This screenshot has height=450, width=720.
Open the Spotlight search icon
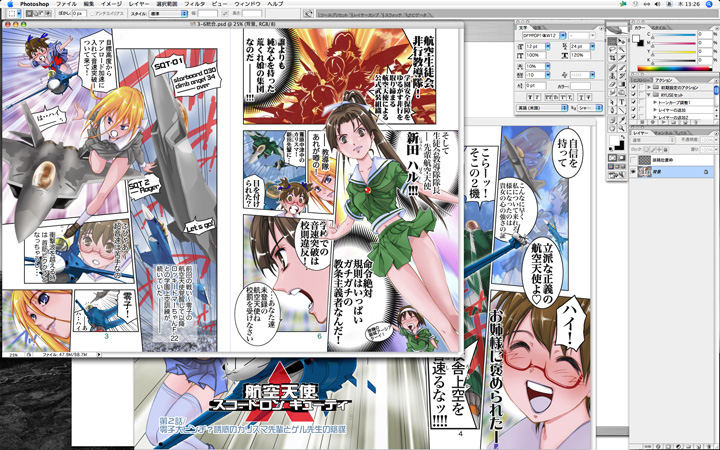click(709, 4)
